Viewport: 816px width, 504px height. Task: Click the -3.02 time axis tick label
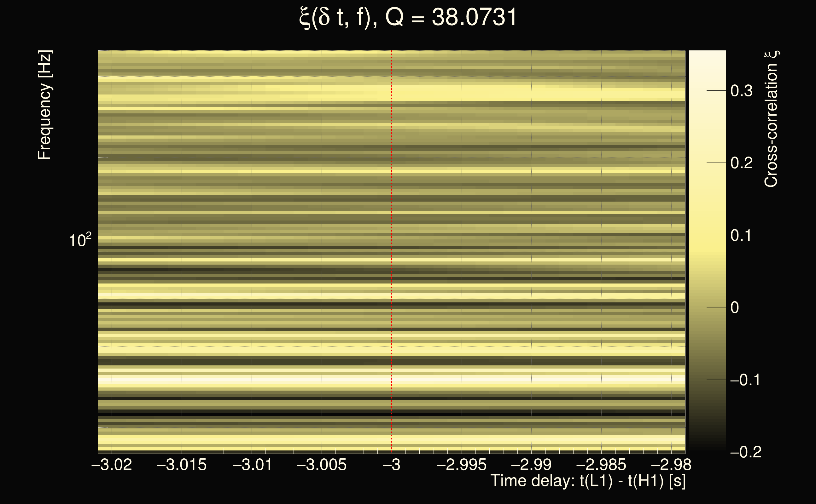click(112, 465)
